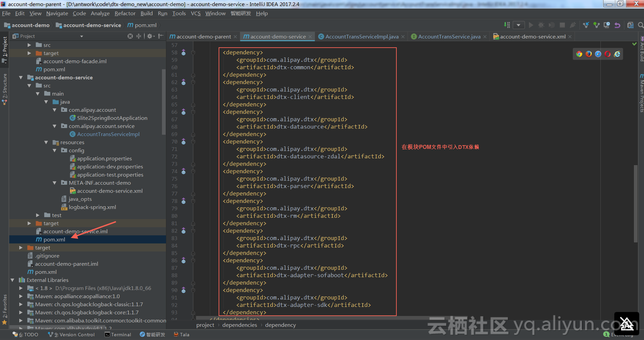The height and width of the screenshot is (340, 644).
Task: Click the collapse all icon in Project panel
Action: coord(138,36)
